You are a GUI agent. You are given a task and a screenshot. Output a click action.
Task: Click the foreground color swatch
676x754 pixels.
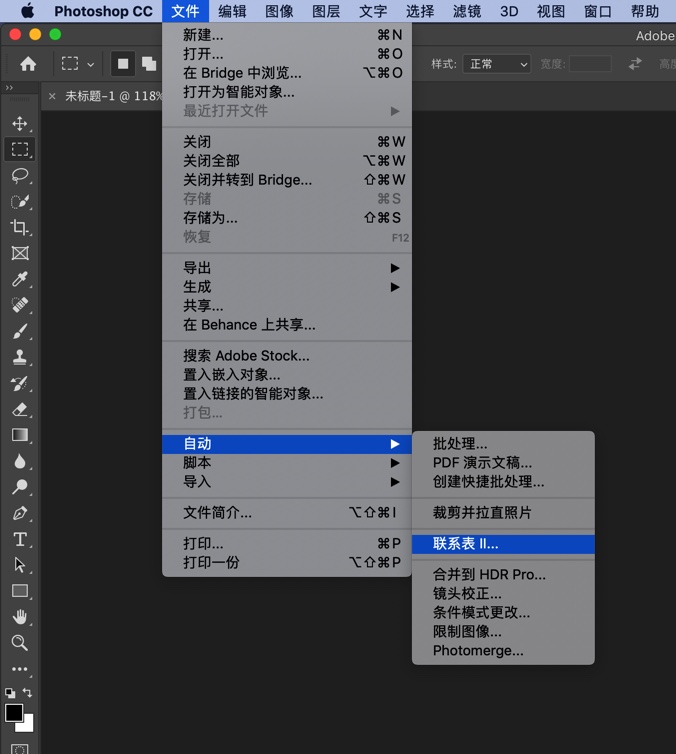tap(14, 713)
